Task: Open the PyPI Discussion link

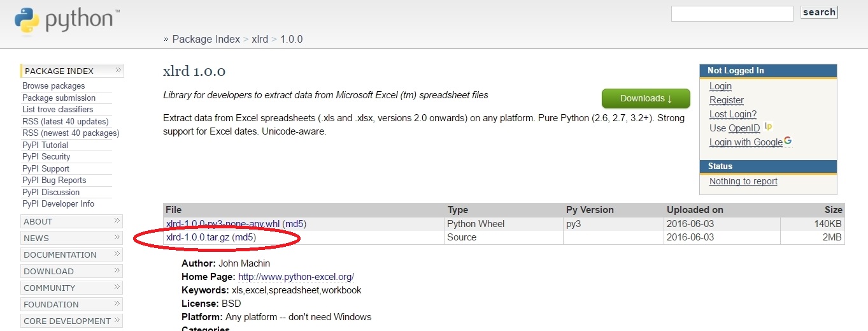Action: tap(51, 192)
